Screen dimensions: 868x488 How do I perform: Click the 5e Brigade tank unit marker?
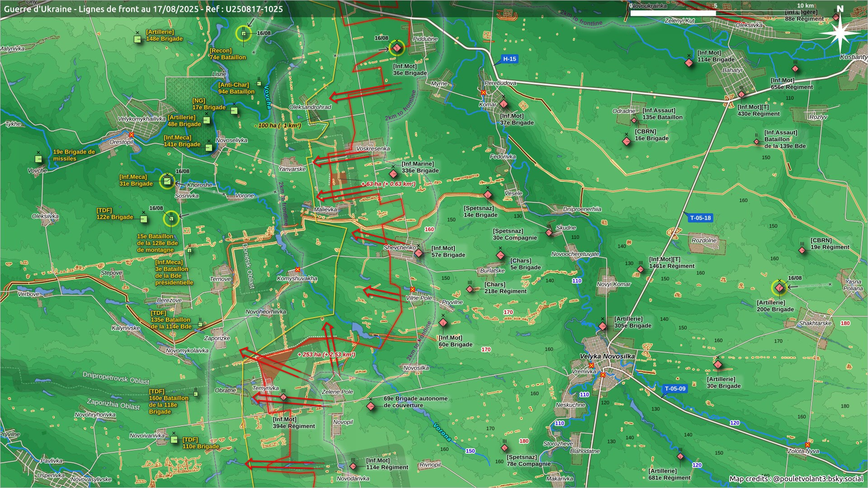pos(500,255)
